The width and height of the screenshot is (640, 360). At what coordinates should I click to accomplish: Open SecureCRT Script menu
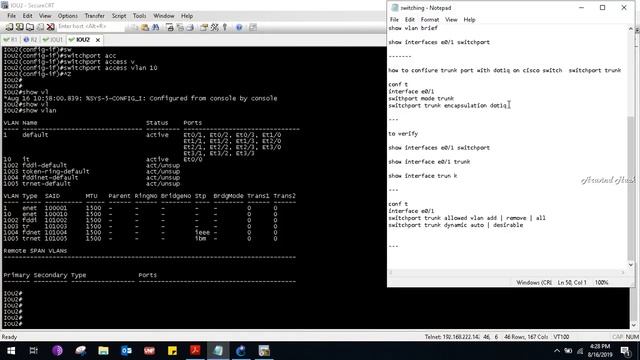pyautogui.click(x=119, y=16)
